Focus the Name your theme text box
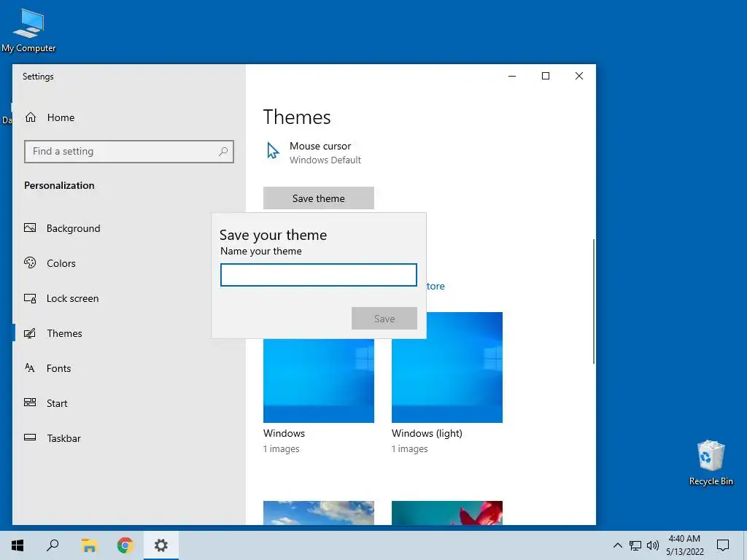Viewport: 747px width, 560px height. 319,275
